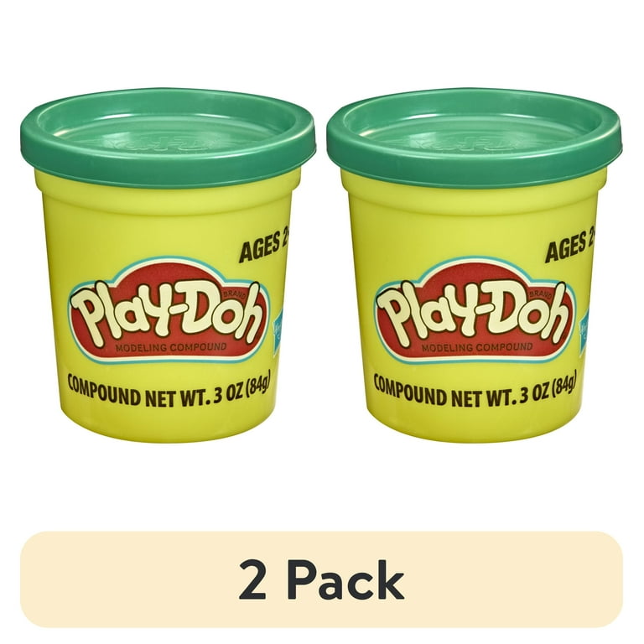The width and height of the screenshot is (644, 644).
Task: Click the 2 Pack banner
Action: pyautogui.click(x=322, y=579)
